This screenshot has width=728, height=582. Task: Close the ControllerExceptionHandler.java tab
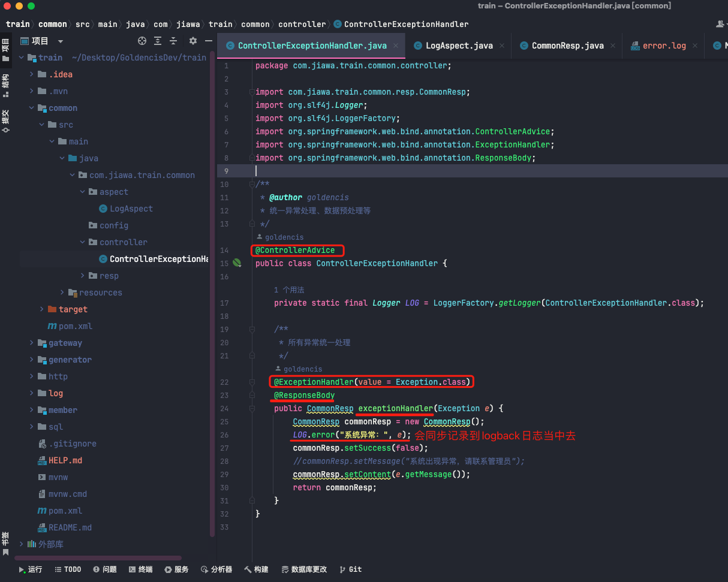(x=396, y=46)
